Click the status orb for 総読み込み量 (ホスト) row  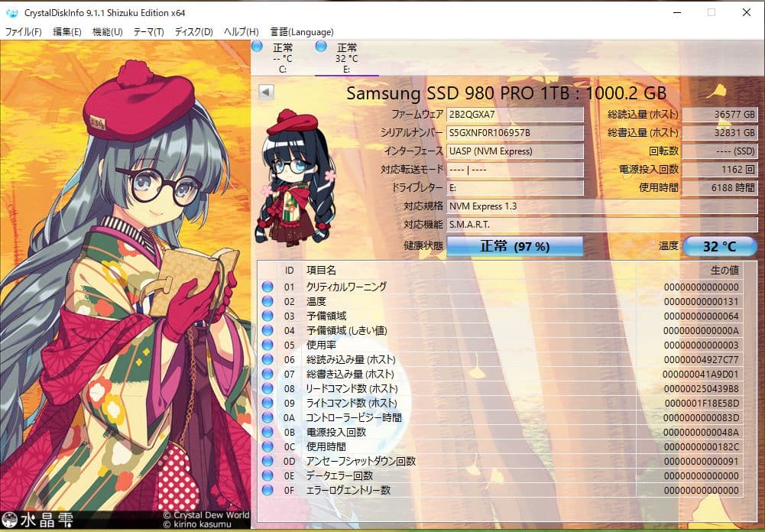[267, 360]
